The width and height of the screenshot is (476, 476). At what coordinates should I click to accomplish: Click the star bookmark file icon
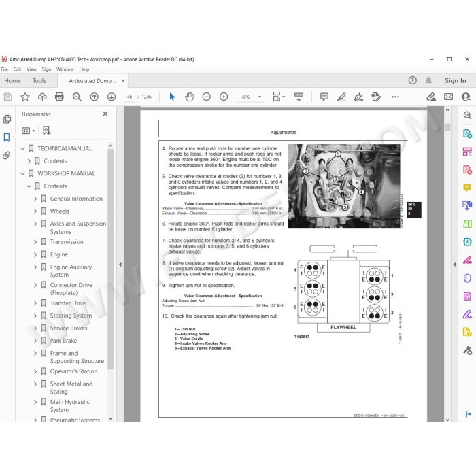(25, 97)
